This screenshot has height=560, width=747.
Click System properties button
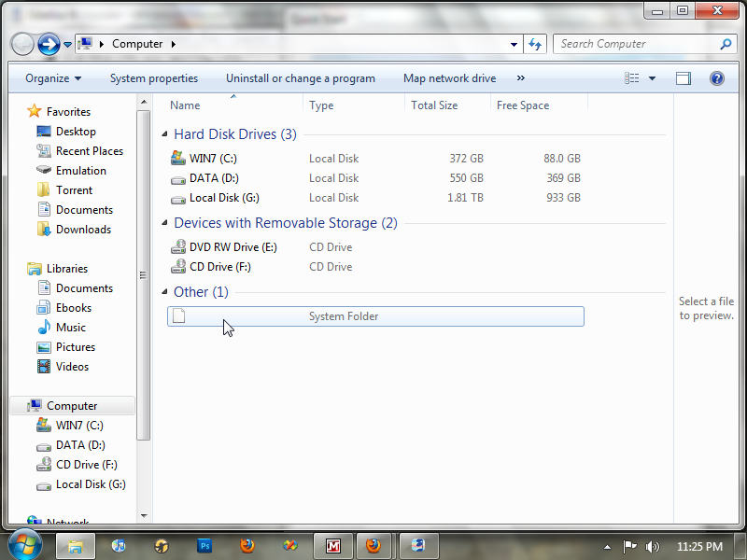[154, 78]
